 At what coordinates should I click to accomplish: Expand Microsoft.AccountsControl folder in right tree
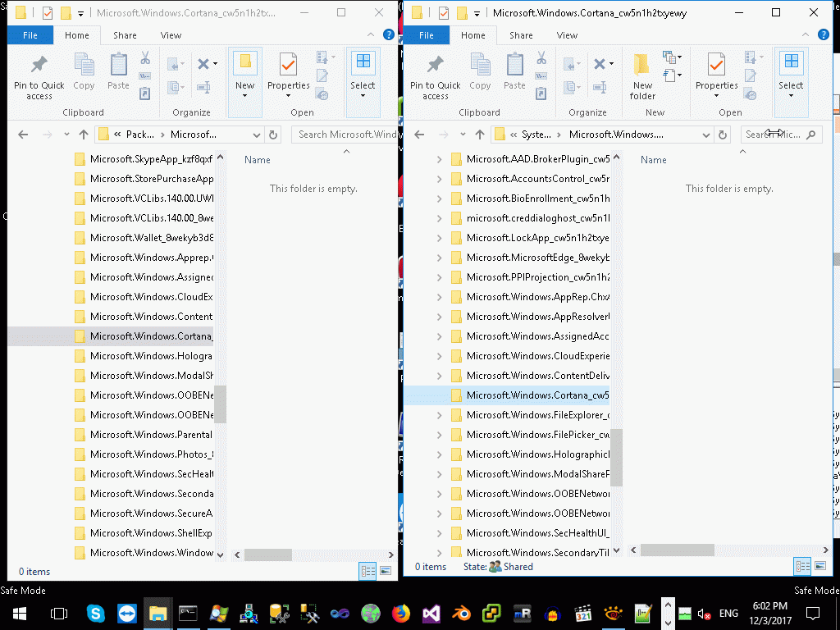439,179
